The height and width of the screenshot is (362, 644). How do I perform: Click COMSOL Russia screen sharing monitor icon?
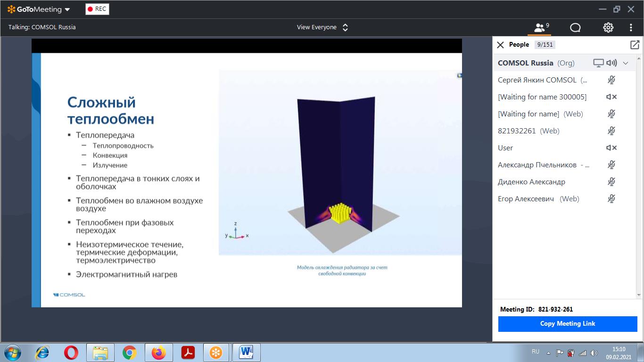pyautogui.click(x=598, y=63)
